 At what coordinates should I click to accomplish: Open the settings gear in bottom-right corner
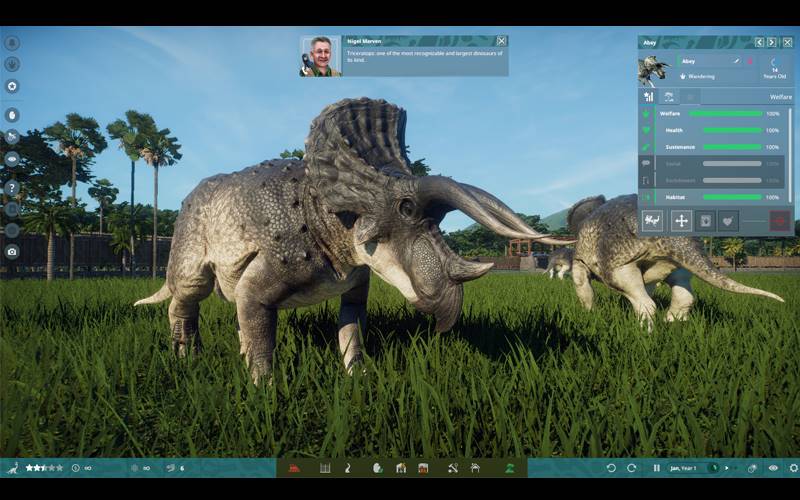(x=793, y=467)
